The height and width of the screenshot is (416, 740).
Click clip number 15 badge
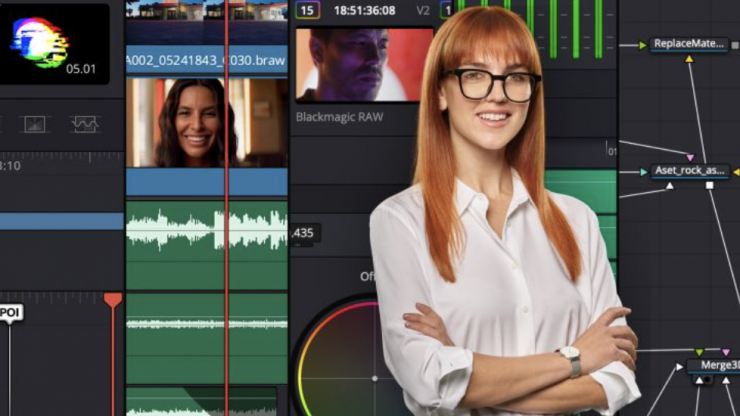[308, 10]
